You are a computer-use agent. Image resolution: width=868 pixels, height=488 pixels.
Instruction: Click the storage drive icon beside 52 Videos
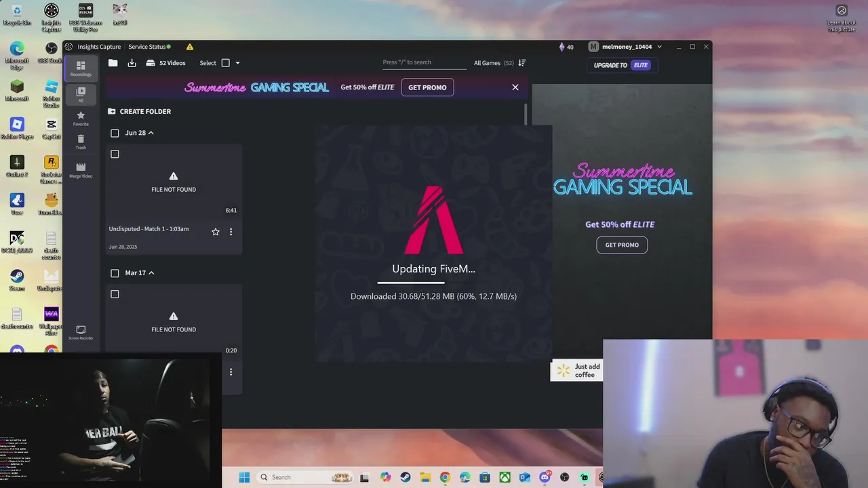(151, 63)
